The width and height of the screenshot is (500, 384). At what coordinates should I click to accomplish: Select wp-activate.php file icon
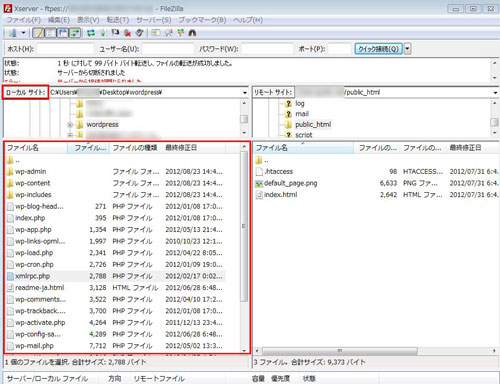point(10,323)
